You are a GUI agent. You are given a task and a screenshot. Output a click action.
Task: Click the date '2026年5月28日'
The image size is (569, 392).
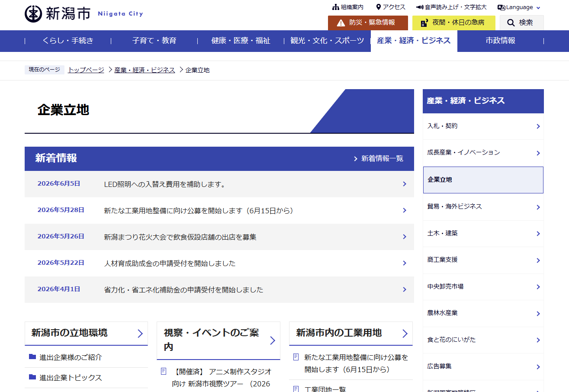pos(61,210)
